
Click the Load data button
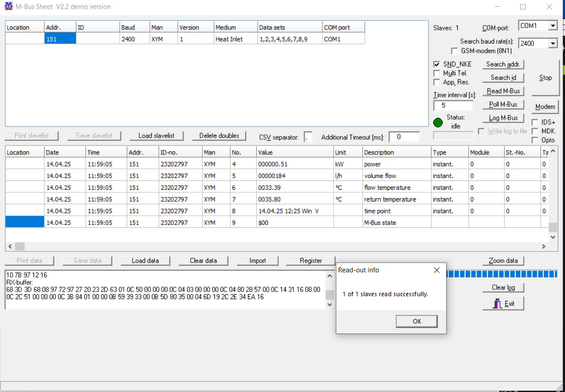145,261
